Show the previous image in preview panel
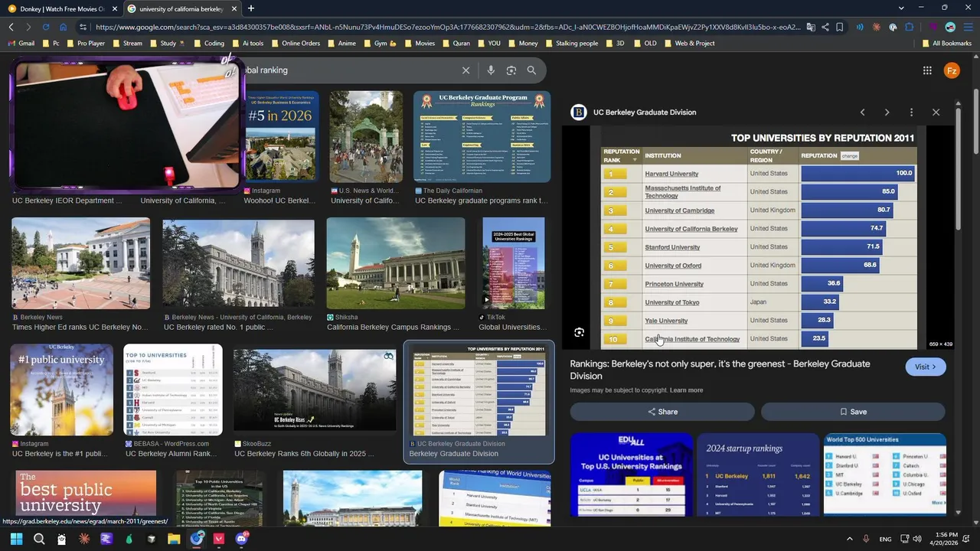 862,112
